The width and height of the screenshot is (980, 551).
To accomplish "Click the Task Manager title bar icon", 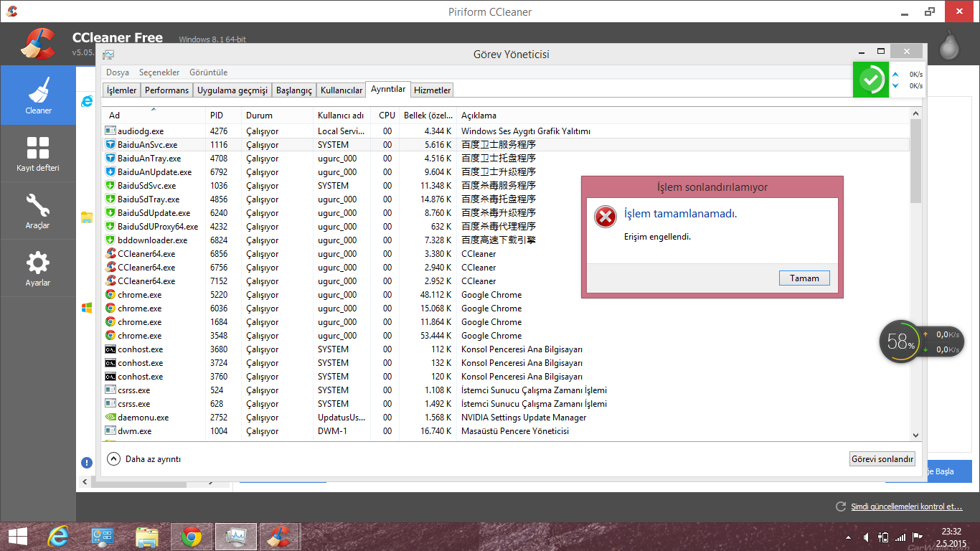I will (x=108, y=55).
